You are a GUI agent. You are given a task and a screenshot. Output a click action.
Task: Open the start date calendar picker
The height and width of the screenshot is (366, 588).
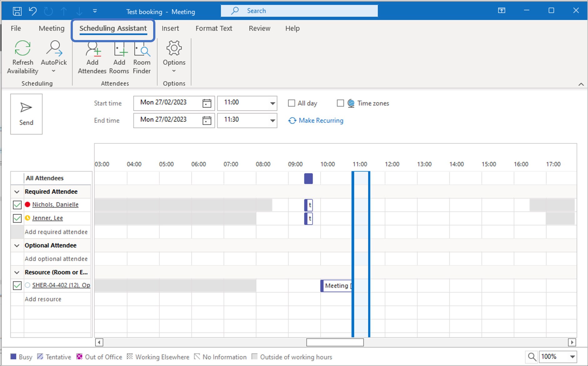tap(207, 103)
